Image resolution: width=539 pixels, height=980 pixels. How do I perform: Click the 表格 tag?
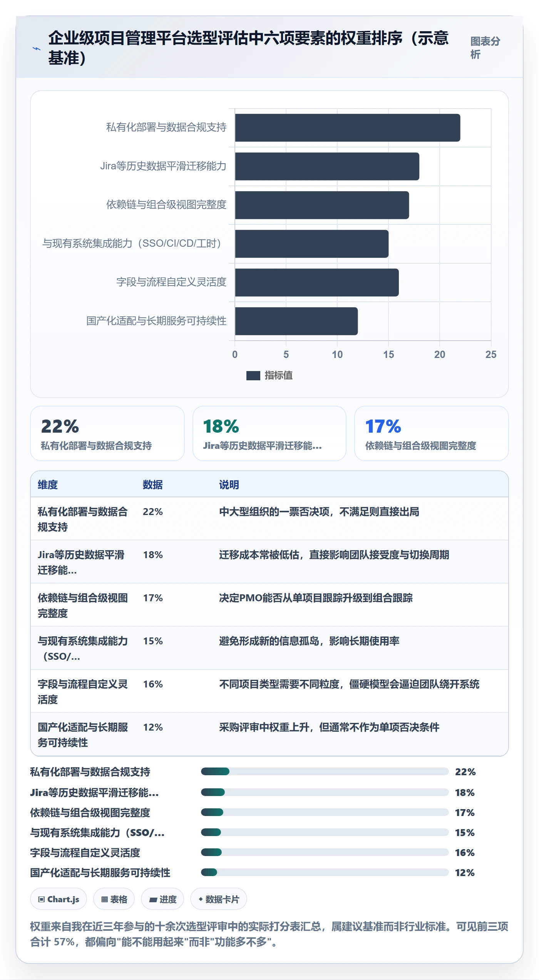click(x=114, y=899)
